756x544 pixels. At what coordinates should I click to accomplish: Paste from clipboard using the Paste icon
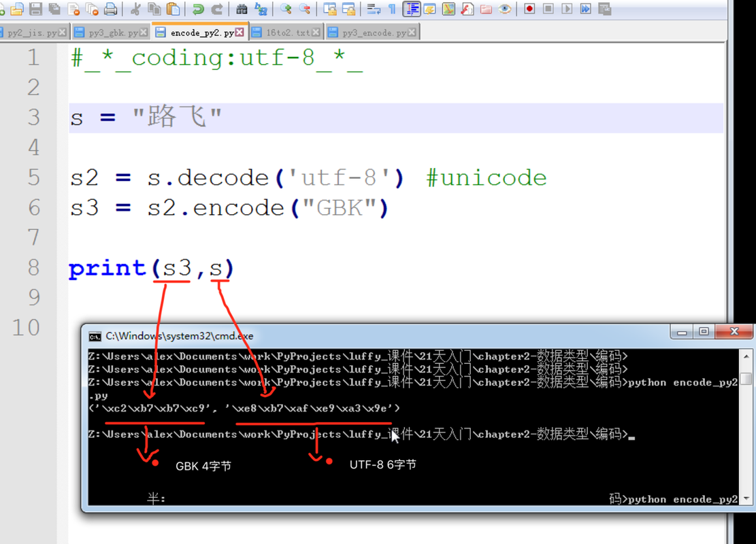[x=172, y=9]
